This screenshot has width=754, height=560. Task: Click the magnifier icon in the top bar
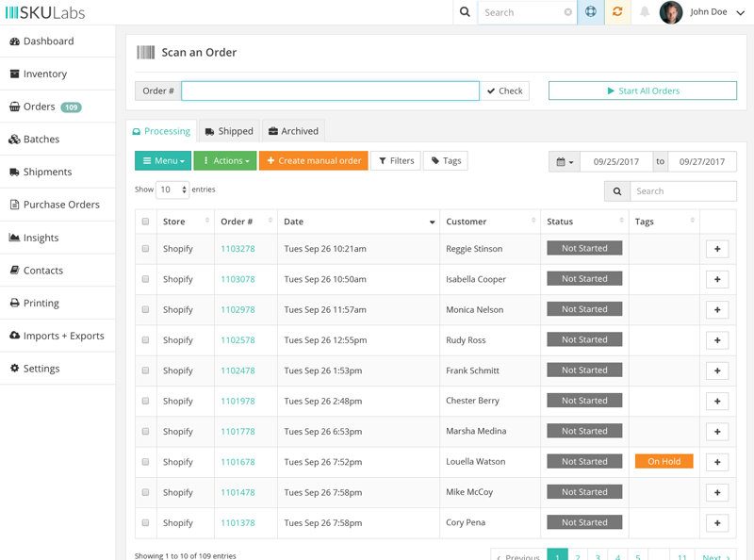click(x=465, y=12)
